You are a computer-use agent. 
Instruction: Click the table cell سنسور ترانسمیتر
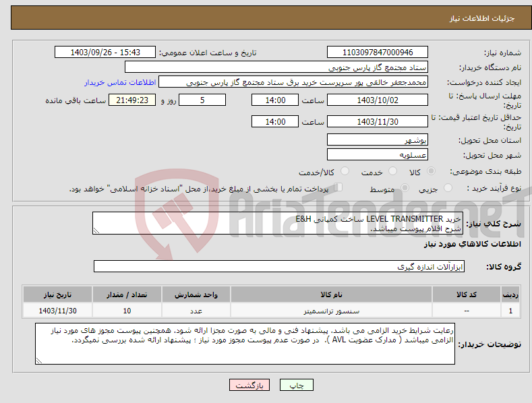(332, 311)
